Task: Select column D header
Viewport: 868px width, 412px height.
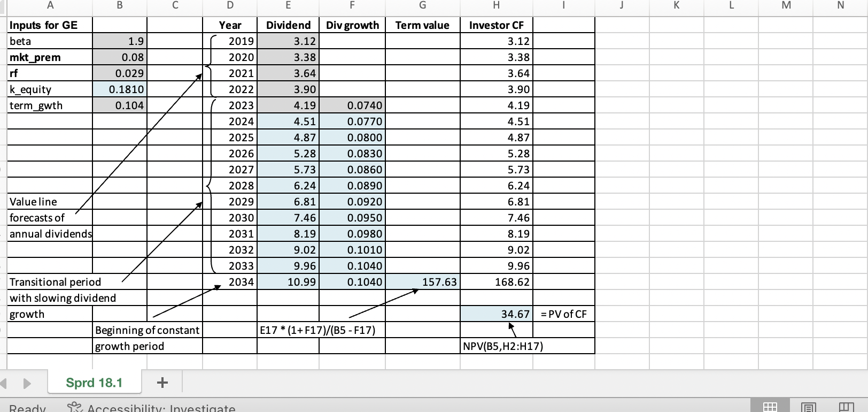Action: coord(230,5)
